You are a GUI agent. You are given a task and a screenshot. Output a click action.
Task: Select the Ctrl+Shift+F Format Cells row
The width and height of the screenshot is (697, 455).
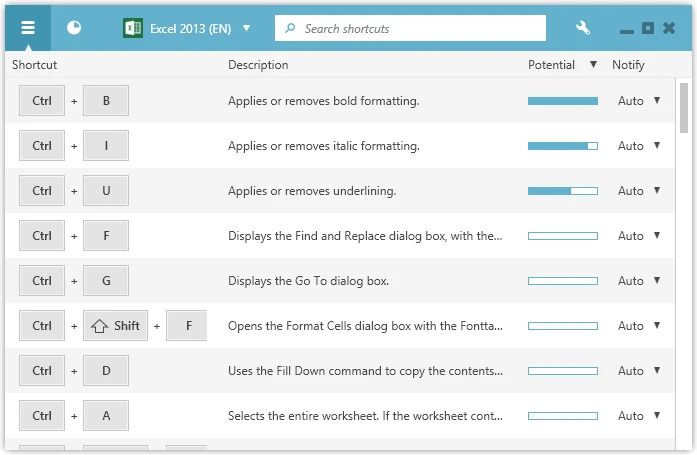tap(365, 326)
